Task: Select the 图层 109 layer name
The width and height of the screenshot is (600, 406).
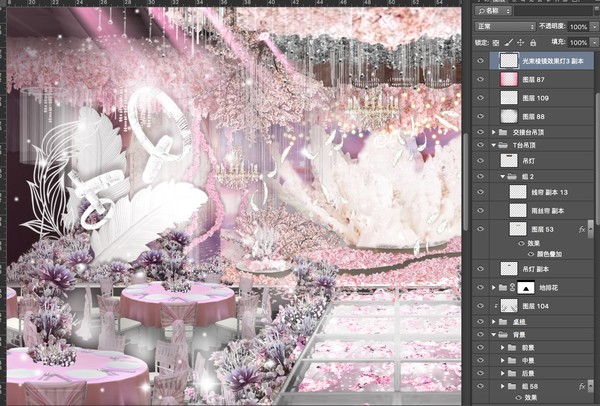Action: pos(536,98)
